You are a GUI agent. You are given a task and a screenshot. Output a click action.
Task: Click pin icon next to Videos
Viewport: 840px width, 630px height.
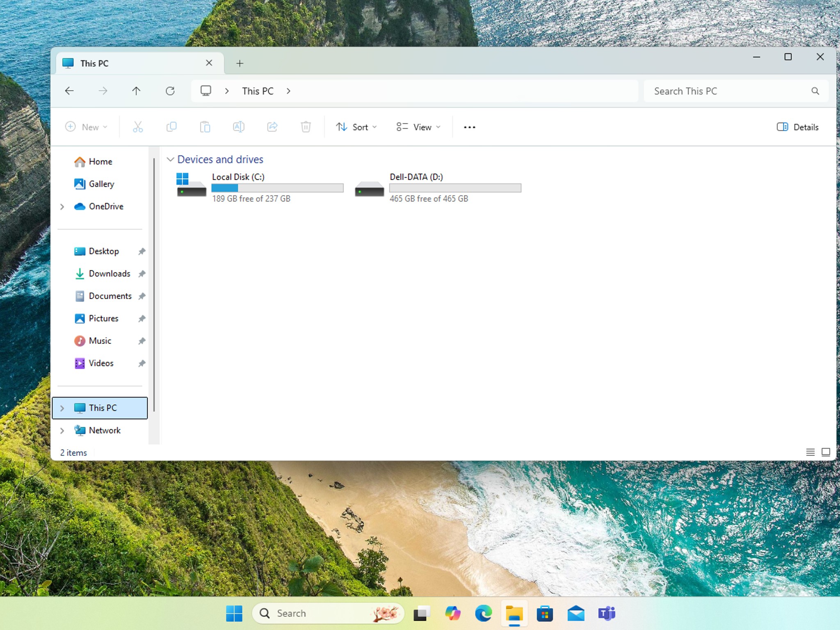[x=142, y=363]
